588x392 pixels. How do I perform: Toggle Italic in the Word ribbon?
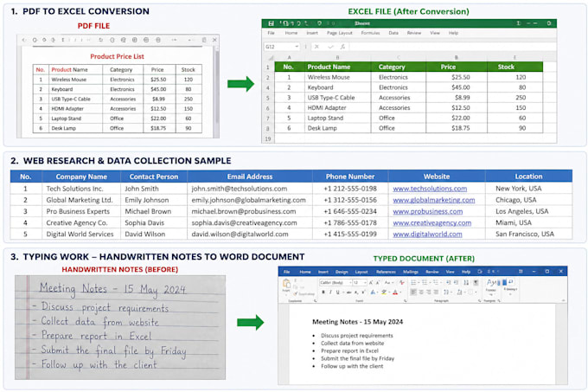click(330, 292)
